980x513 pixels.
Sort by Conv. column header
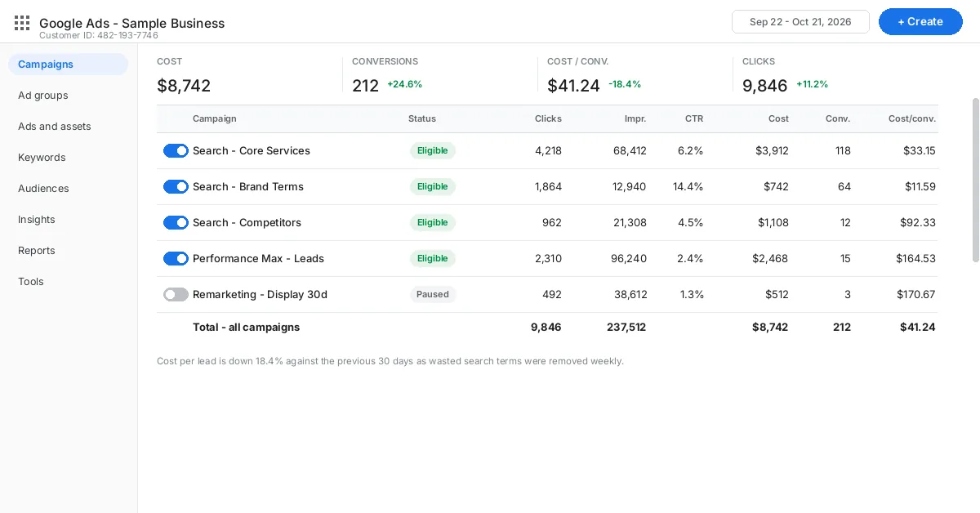(838, 118)
